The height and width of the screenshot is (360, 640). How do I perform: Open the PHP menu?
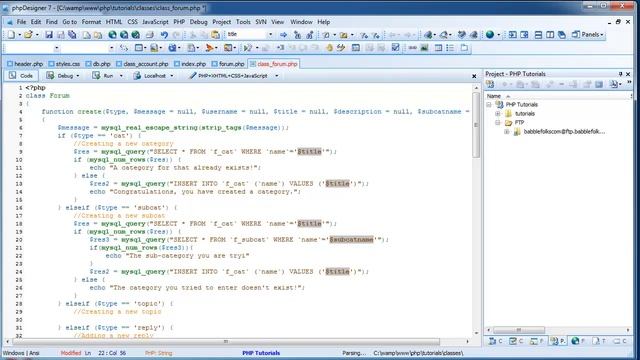(179, 22)
